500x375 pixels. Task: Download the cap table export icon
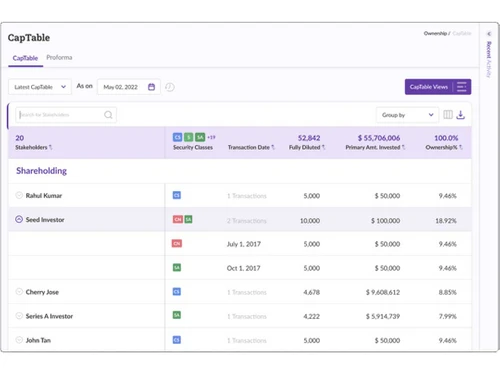pos(461,115)
